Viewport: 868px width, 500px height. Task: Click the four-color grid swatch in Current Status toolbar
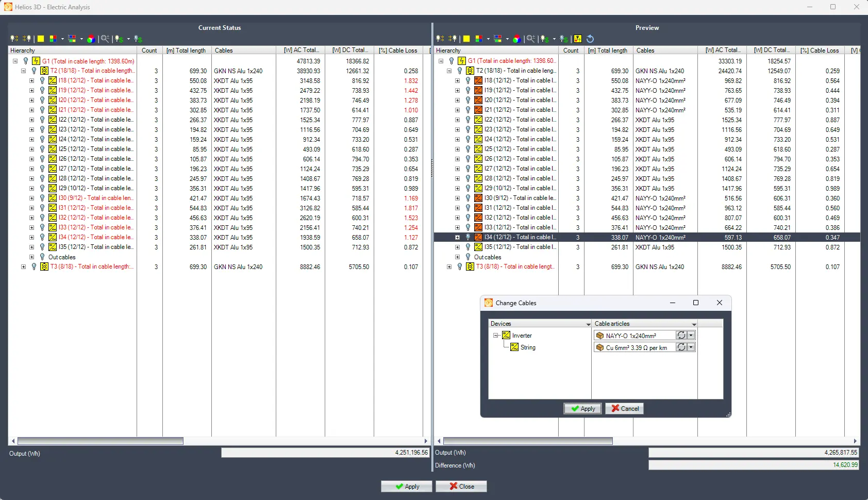click(53, 39)
